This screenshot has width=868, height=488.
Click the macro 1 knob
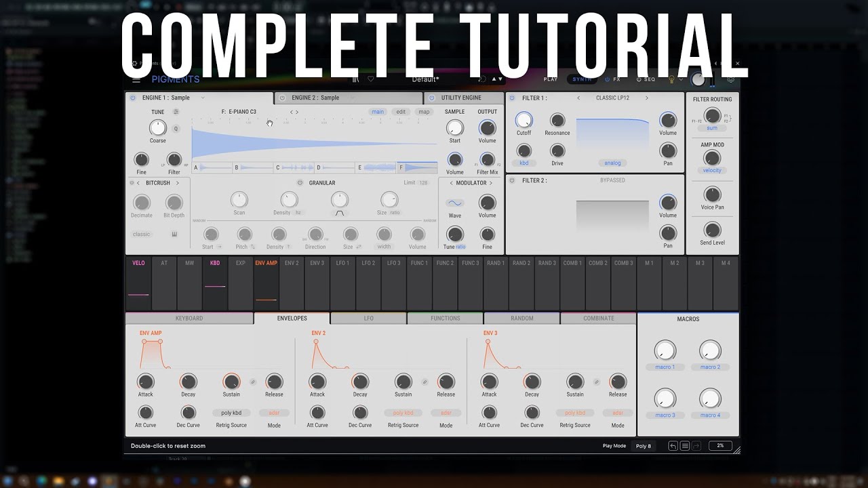665,351
